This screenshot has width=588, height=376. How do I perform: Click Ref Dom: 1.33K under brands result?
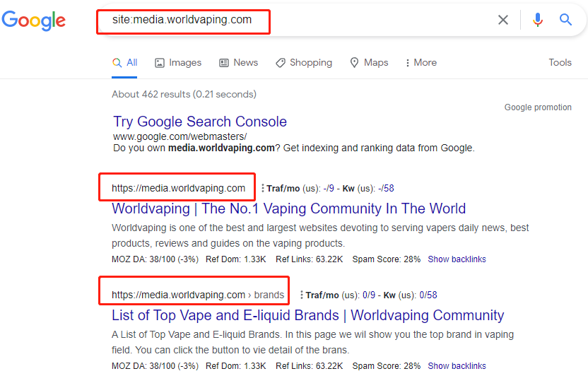point(235,366)
